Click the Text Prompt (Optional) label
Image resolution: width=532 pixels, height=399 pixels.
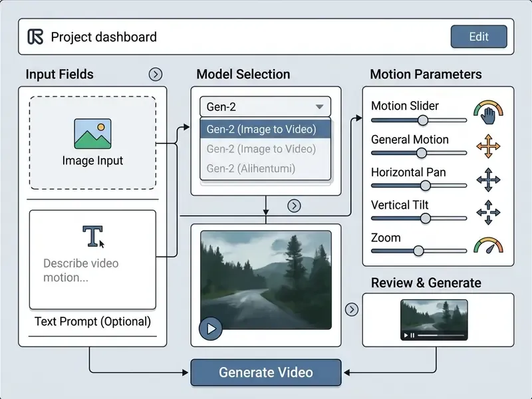tap(92, 321)
